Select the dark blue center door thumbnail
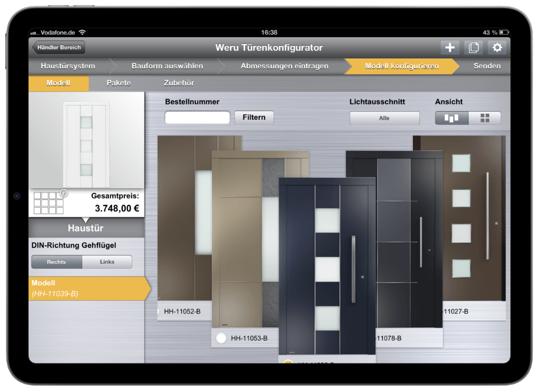This screenshot has height=392, width=539. click(x=327, y=266)
